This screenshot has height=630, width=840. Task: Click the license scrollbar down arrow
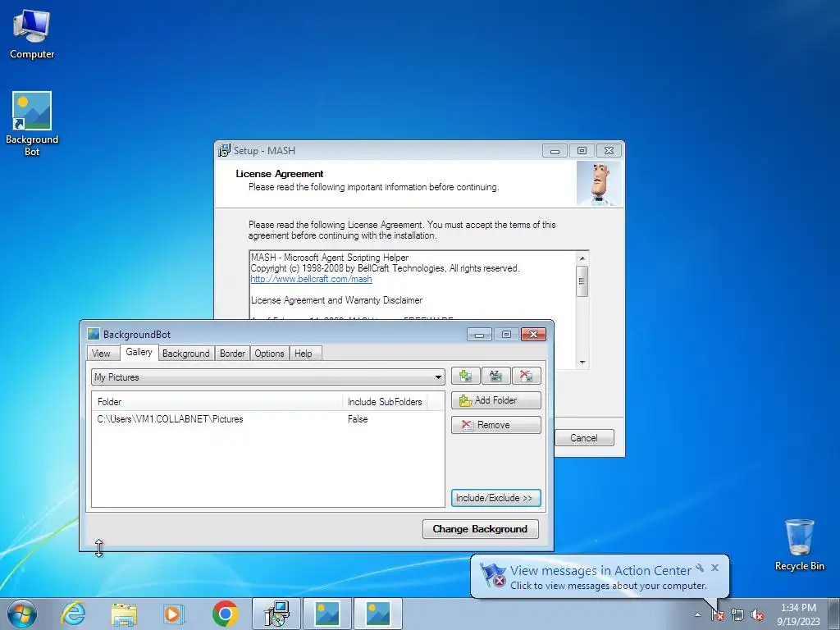582,363
